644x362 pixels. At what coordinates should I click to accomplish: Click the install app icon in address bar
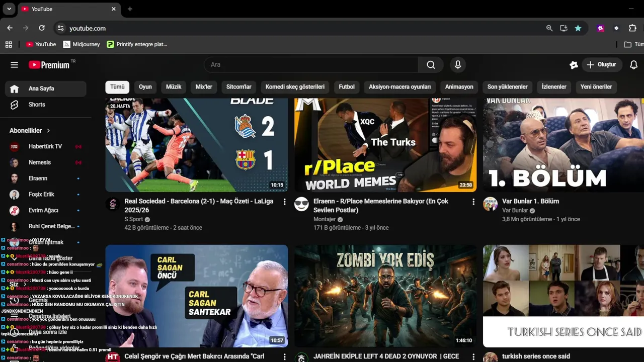(563, 28)
